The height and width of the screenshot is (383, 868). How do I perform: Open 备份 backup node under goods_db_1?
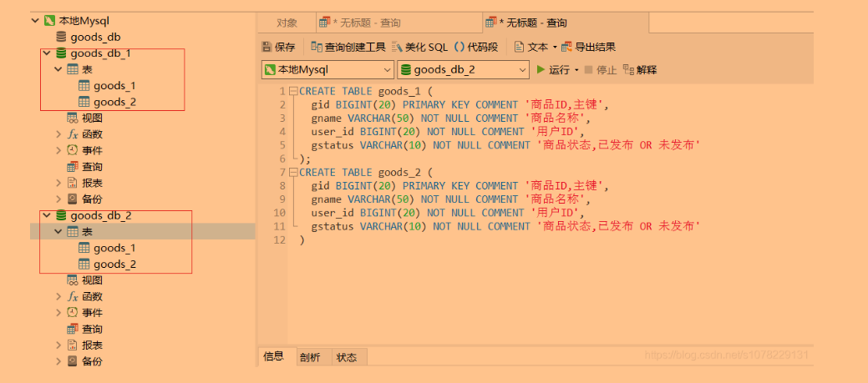84,199
